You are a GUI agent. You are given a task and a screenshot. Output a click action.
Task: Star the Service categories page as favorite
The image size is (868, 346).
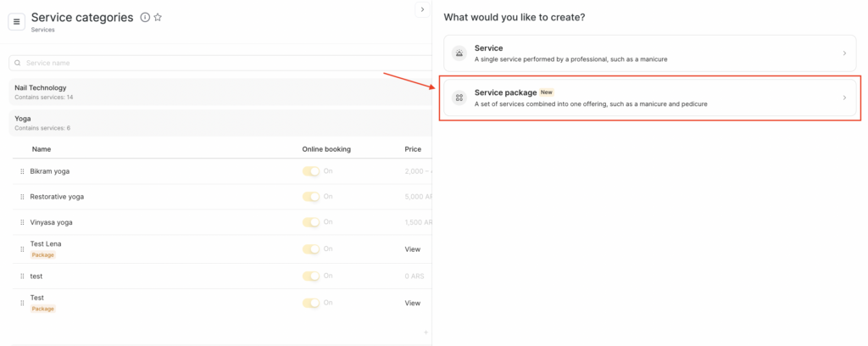click(x=158, y=18)
